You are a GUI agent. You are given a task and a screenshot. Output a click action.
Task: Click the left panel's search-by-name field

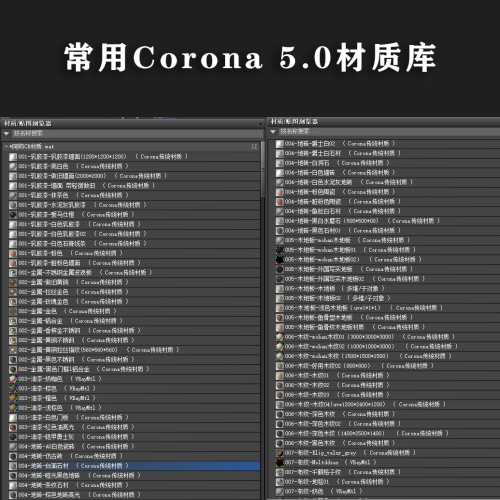[137, 134]
